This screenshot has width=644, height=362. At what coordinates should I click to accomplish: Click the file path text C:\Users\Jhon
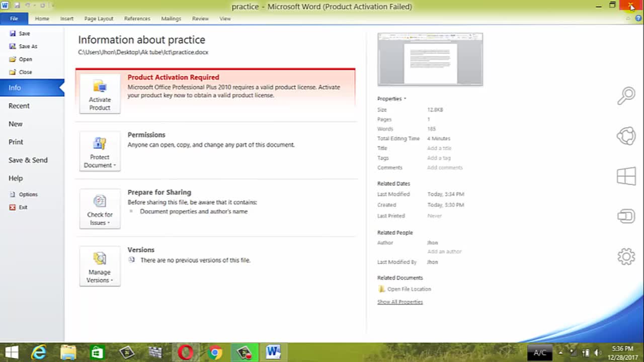click(x=143, y=52)
